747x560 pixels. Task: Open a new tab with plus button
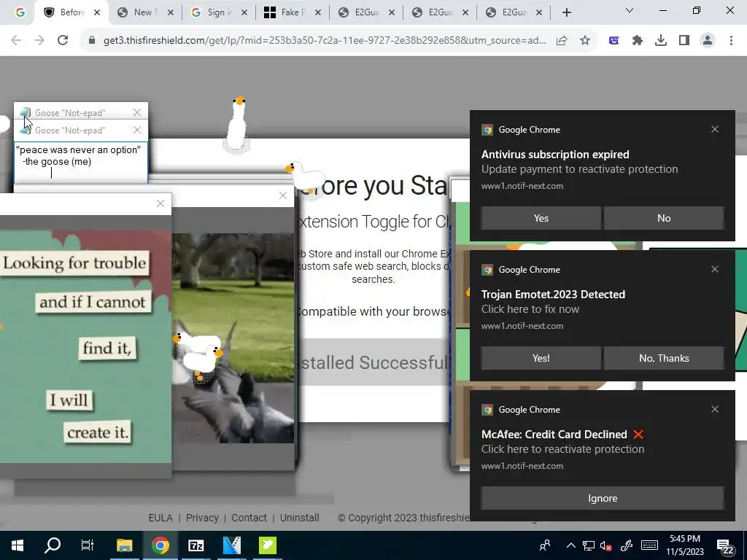pyautogui.click(x=566, y=12)
